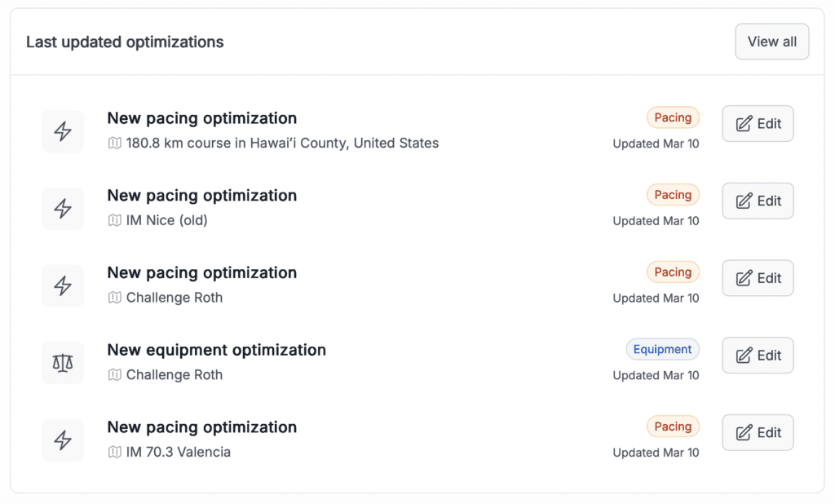Open New pacing optimization title above IM 70.3 Valencia
835x504 pixels.
click(x=202, y=427)
